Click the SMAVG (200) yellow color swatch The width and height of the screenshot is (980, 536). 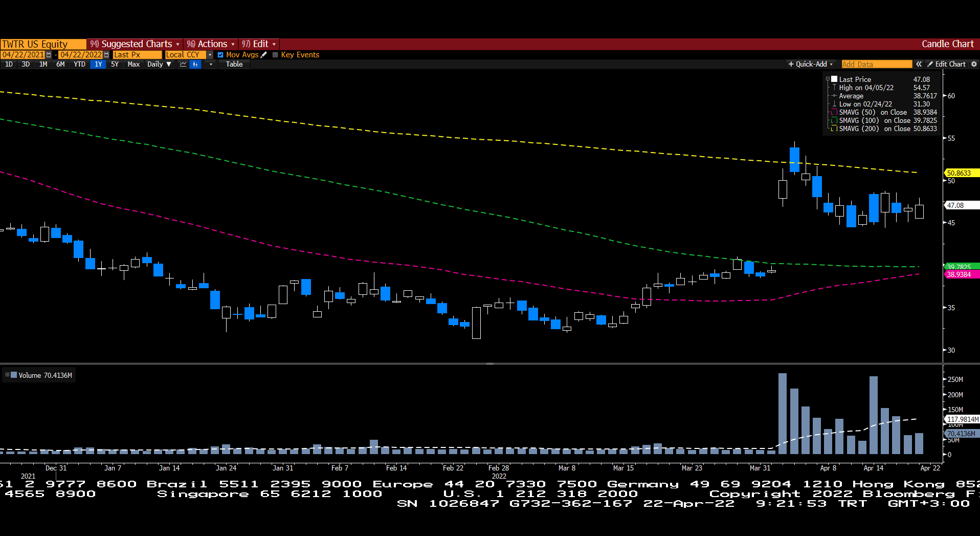(834, 128)
